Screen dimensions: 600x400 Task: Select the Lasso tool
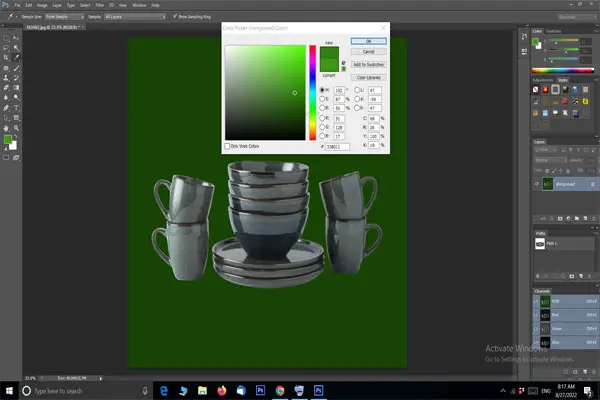tap(6, 48)
